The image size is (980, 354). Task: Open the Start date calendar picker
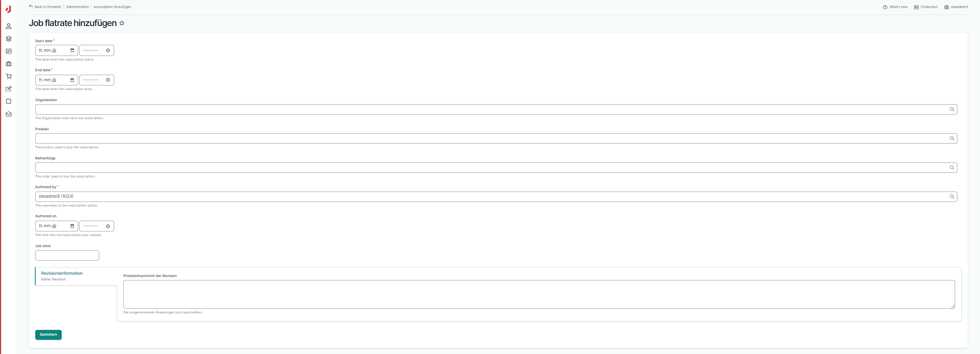tap(72, 51)
